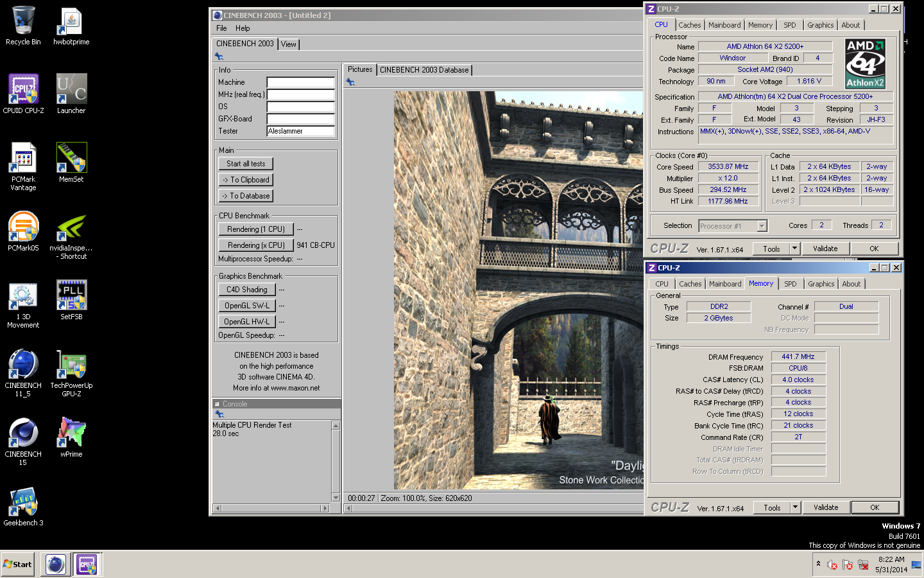This screenshot has width=924, height=578.
Task: Open Geekbench 3 desktop icon
Action: pos(23,507)
